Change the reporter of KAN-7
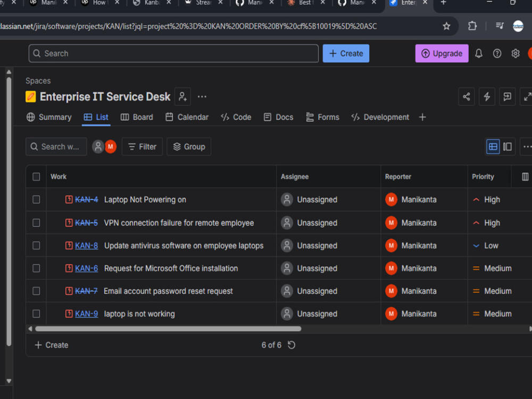Image resolution: width=532 pixels, height=399 pixels. [411, 291]
